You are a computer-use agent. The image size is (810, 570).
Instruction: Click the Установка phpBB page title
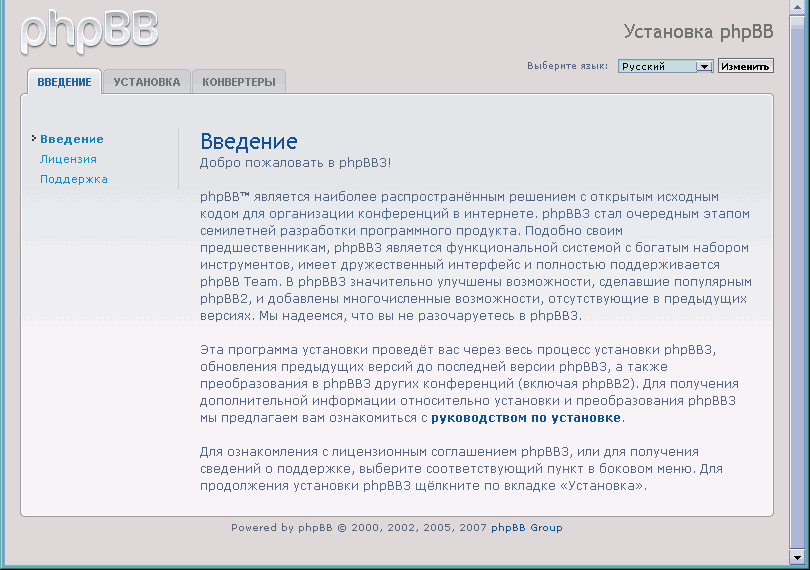[698, 31]
